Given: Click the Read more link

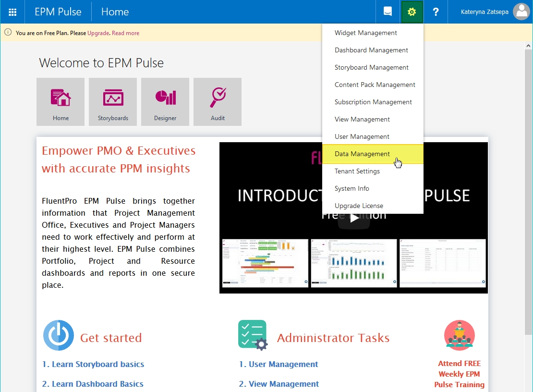Looking at the screenshot, I should tap(125, 33).
